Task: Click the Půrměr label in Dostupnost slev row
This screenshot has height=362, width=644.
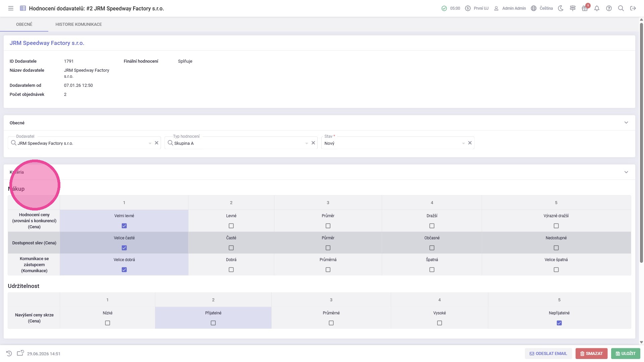Action: 328,238
